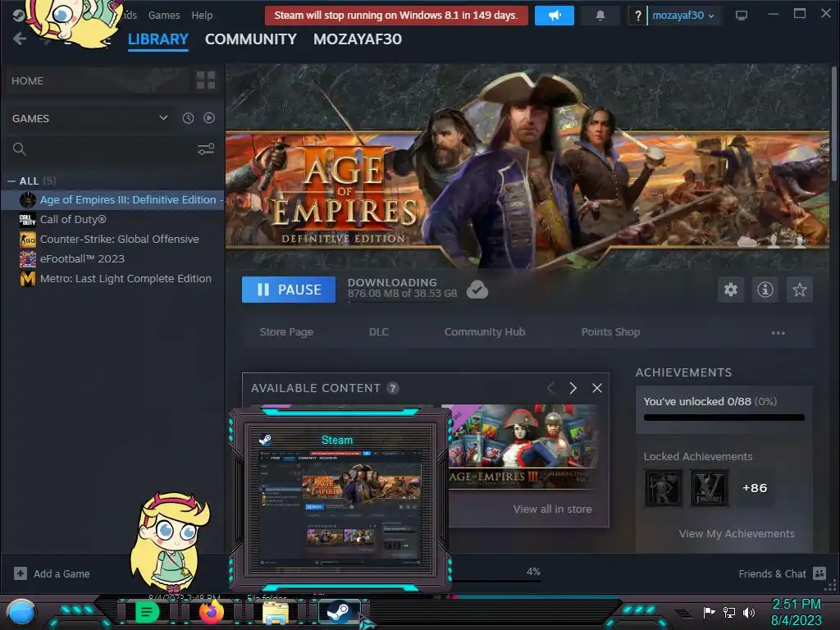Click the Add a Game plus icon
840x630 pixels.
pyautogui.click(x=21, y=573)
